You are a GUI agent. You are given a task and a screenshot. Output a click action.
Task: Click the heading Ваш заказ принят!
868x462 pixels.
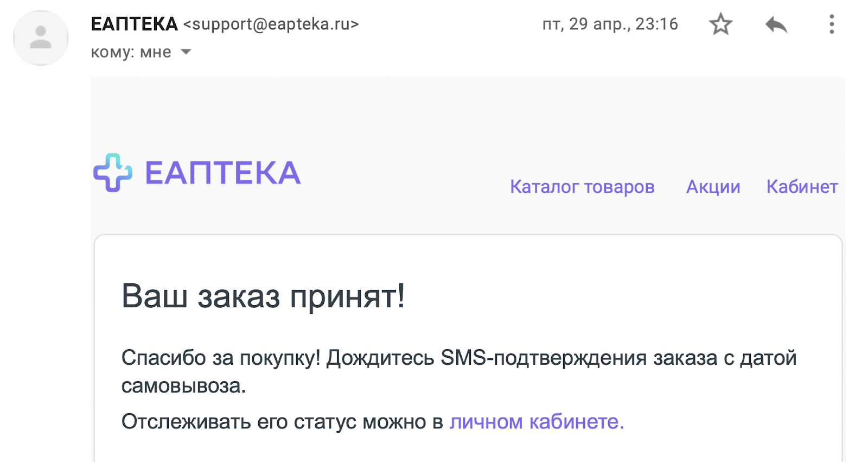pos(263,296)
